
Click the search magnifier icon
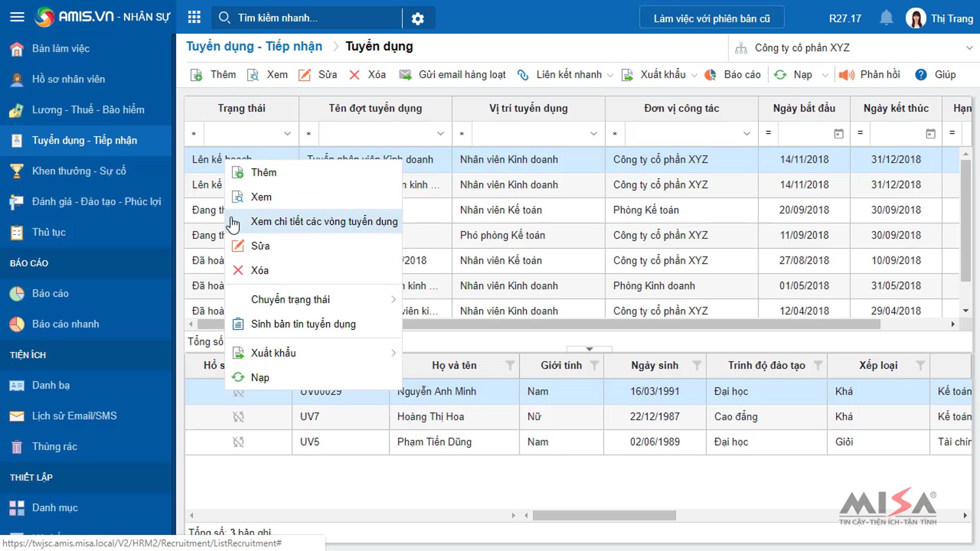click(x=224, y=18)
